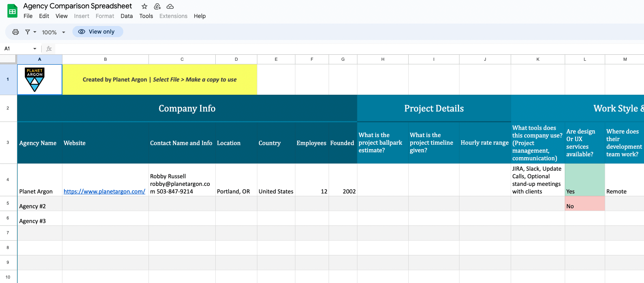
Task: Check the cloud document status icon
Action: (x=170, y=6)
